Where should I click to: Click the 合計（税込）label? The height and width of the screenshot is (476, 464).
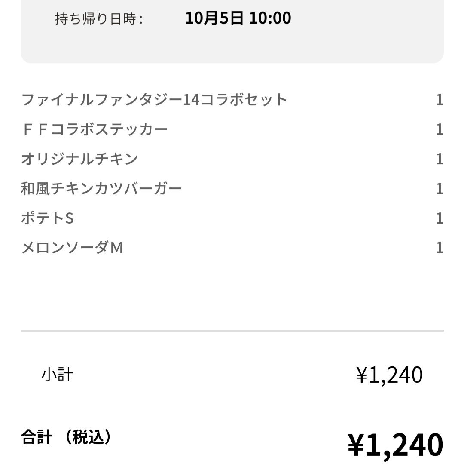point(66,437)
